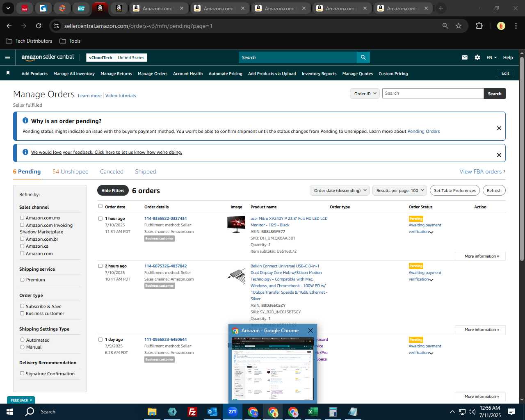This screenshot has height=420, width=525.
Task: Open the Seller Central hamburger menu
Action: tap(7, 57)
